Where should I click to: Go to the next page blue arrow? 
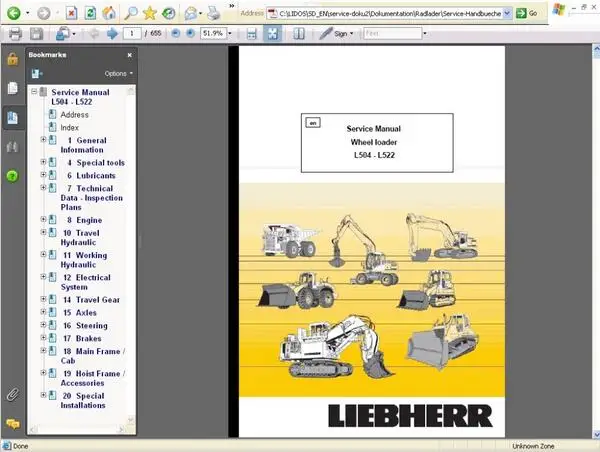112,34
